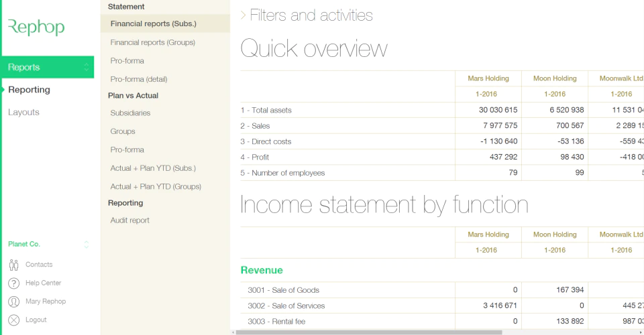Expand the Filters and activities chevron

[x=243, y=15]
